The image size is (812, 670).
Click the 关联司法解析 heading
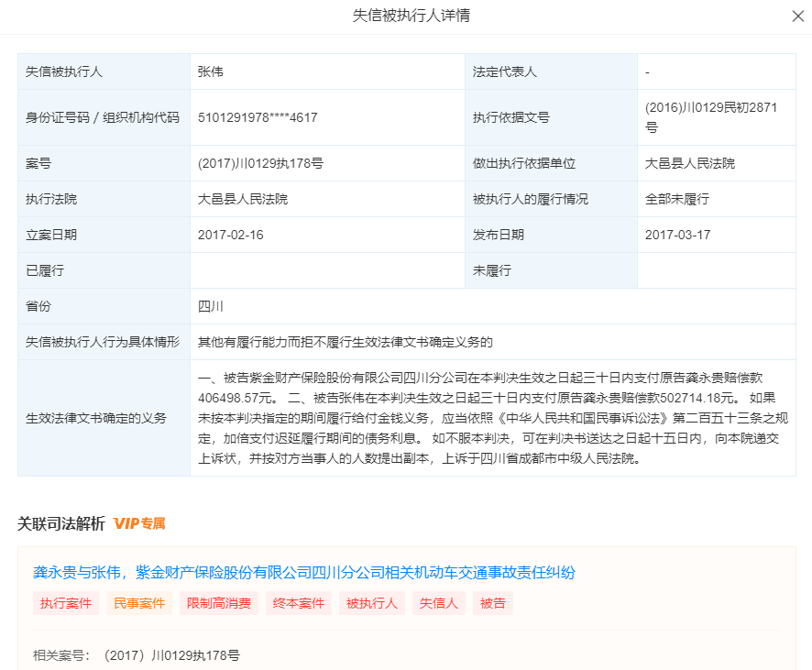61,523
